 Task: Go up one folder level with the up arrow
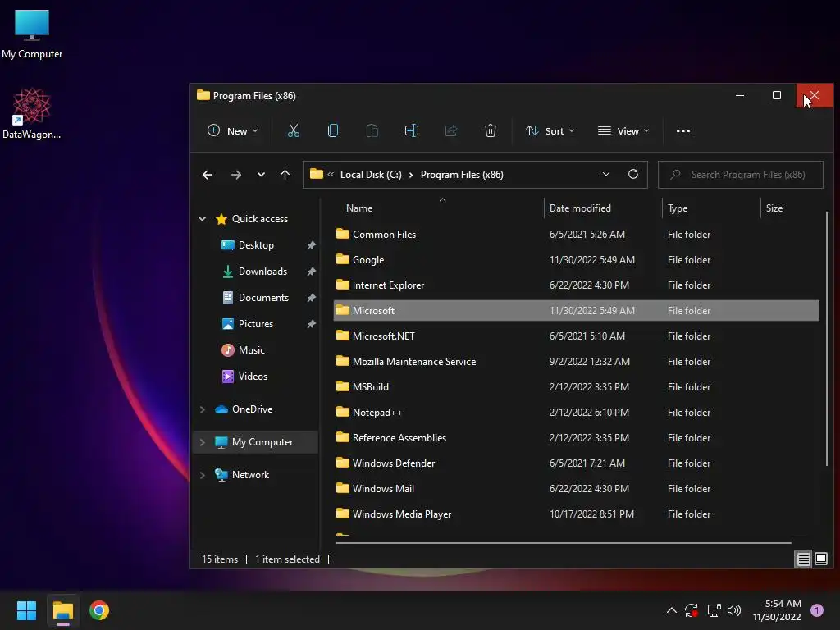(285, 175)
